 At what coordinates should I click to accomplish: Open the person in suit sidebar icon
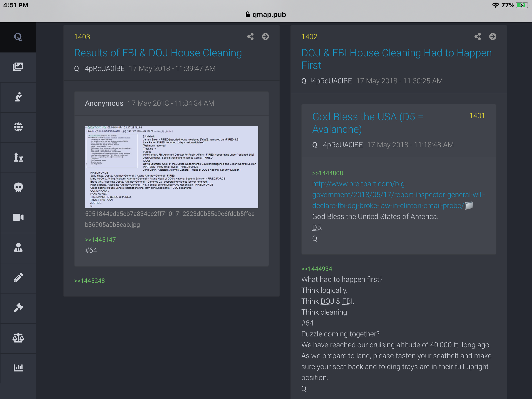pos(18,248)
